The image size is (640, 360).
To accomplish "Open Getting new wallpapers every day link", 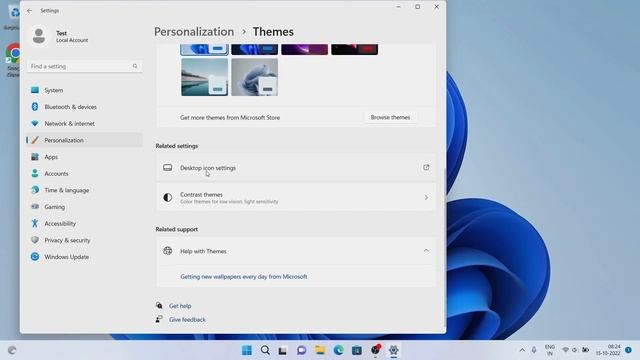I will pyautogui.click(x=244, y=276).
